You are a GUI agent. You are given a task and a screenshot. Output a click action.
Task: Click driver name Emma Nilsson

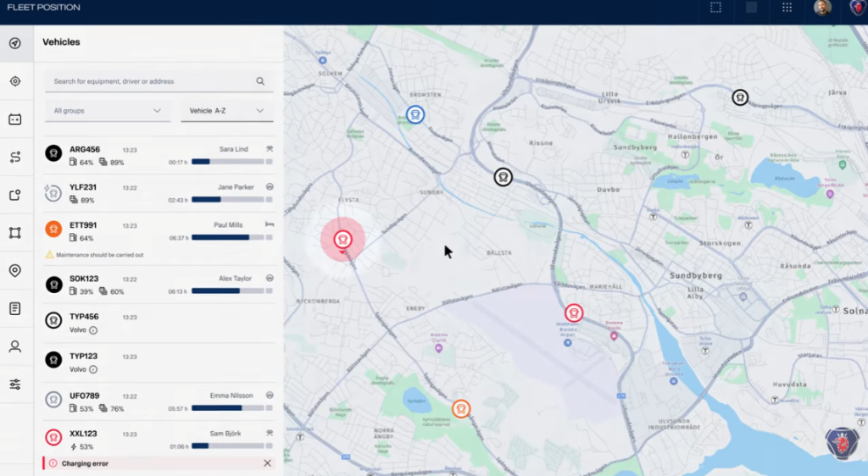click(231, 396)
